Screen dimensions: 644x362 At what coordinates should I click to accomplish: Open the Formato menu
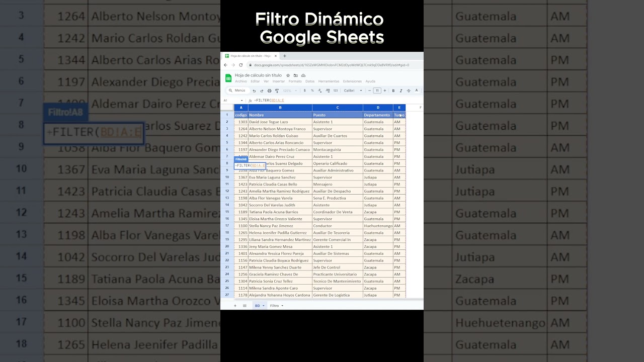(x=295, y=81)
